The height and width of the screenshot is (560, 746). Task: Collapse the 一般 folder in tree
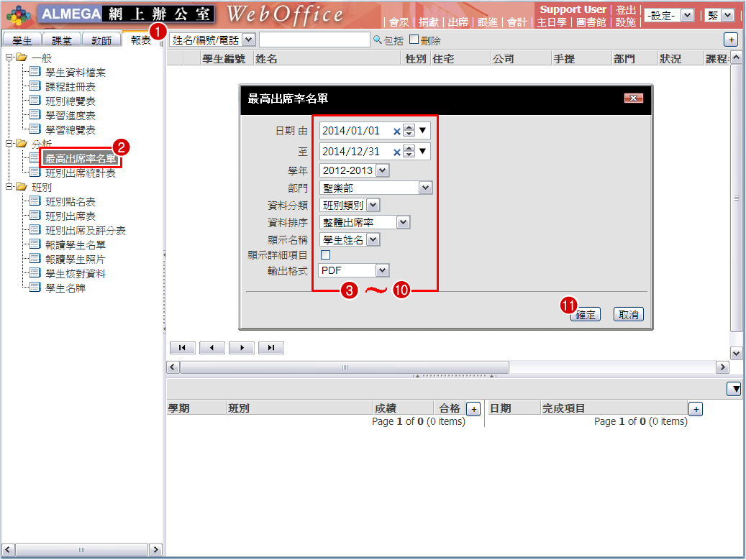(9, 58)
